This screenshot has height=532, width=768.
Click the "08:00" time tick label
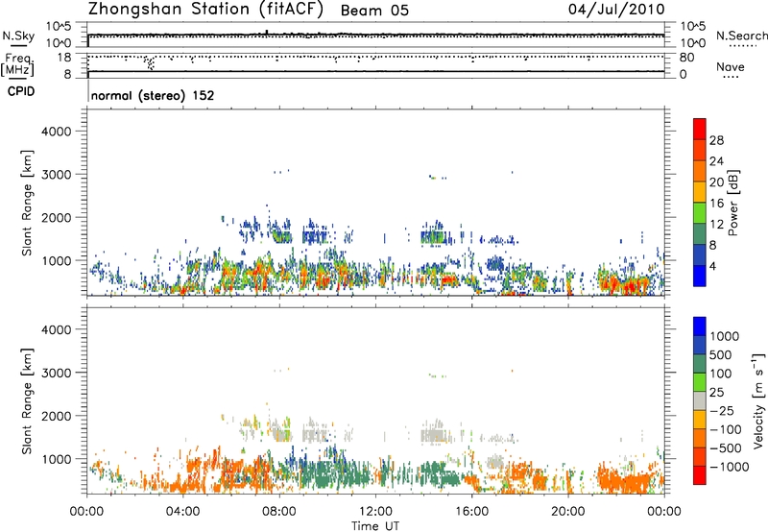pos(279,512)
